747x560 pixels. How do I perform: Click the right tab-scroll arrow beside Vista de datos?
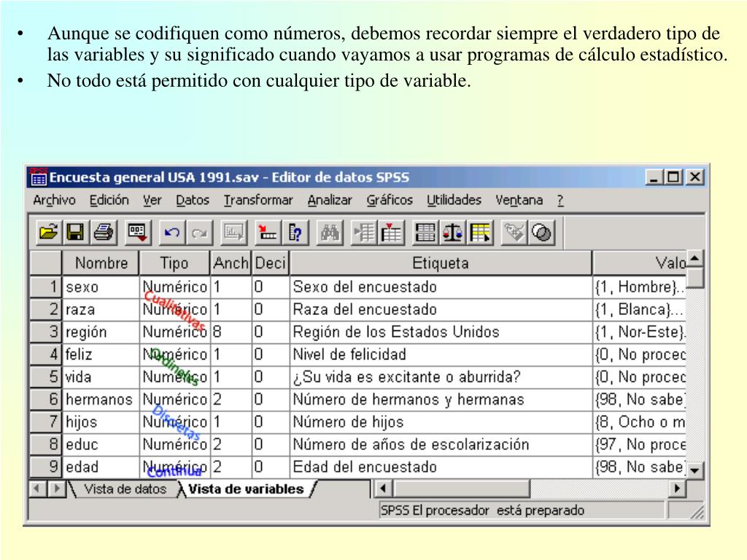click(57, 489)
